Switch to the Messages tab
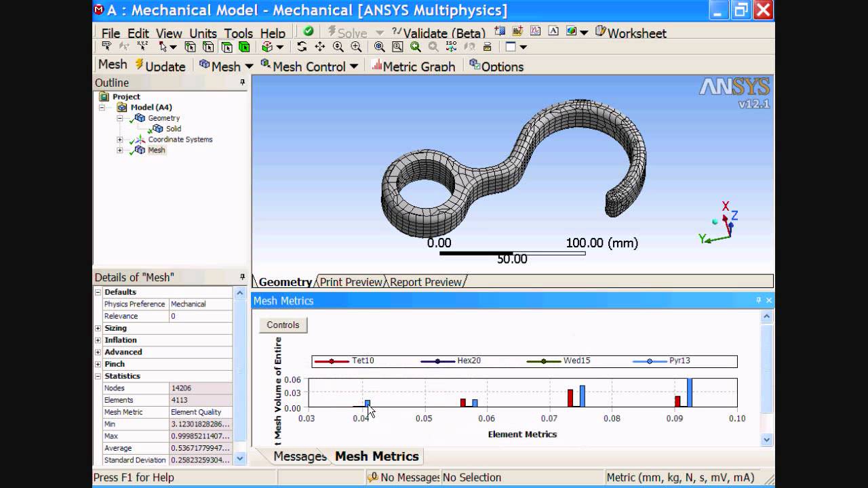868x488 pixels. click(299, 456)
